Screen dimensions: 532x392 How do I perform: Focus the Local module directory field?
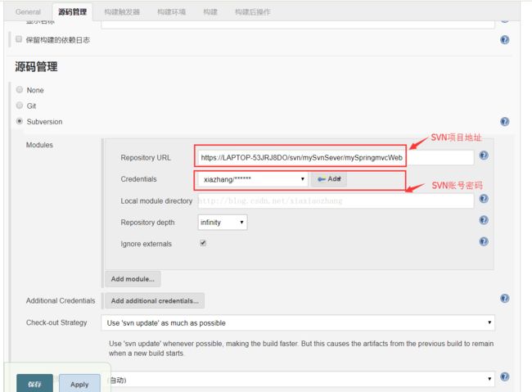coord(336,201)
